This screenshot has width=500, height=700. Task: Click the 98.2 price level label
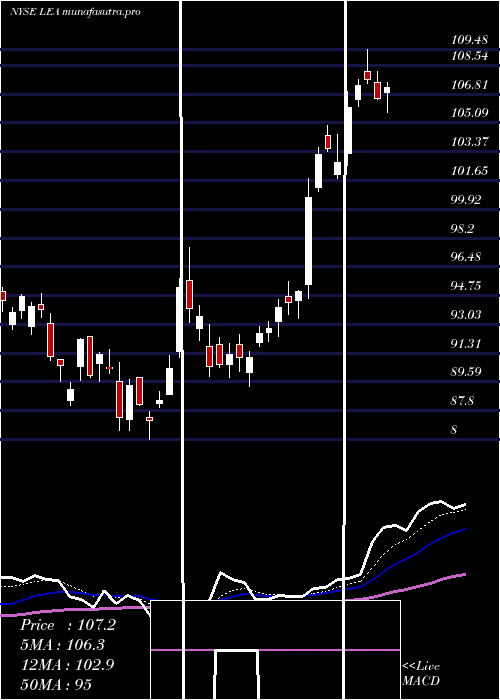[463, 229]
